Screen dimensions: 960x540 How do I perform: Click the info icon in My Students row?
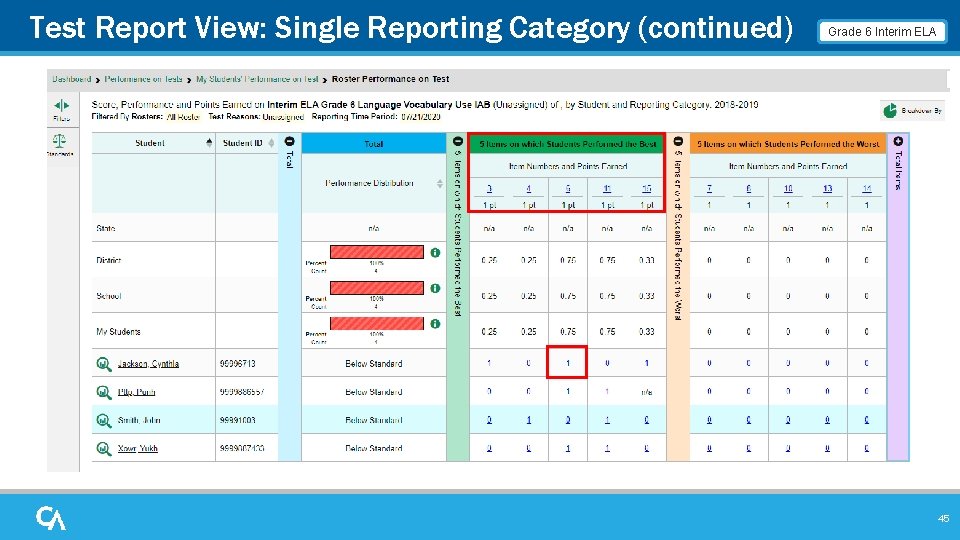coord(435,323)
